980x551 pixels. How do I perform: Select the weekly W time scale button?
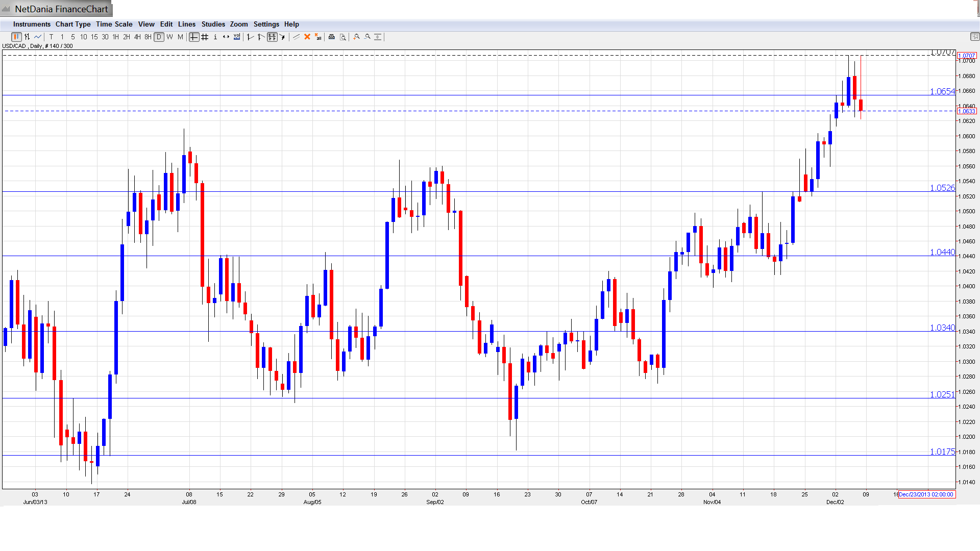coord(169,37)
